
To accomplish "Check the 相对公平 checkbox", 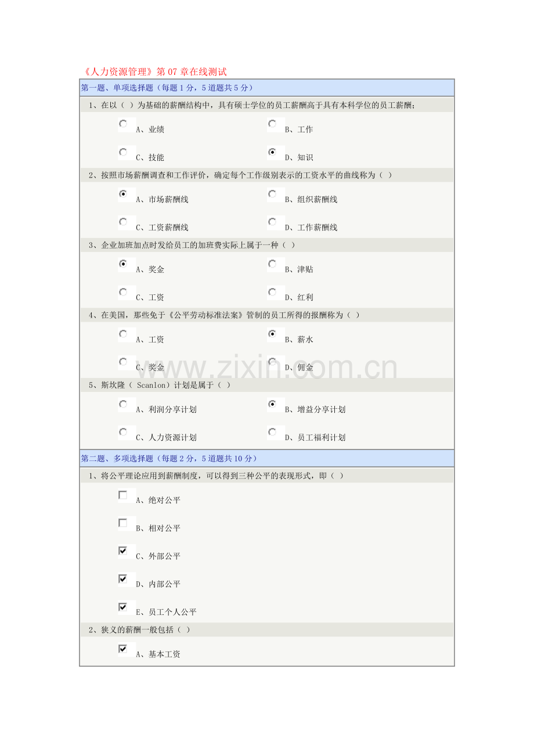I will click(123, 523).
